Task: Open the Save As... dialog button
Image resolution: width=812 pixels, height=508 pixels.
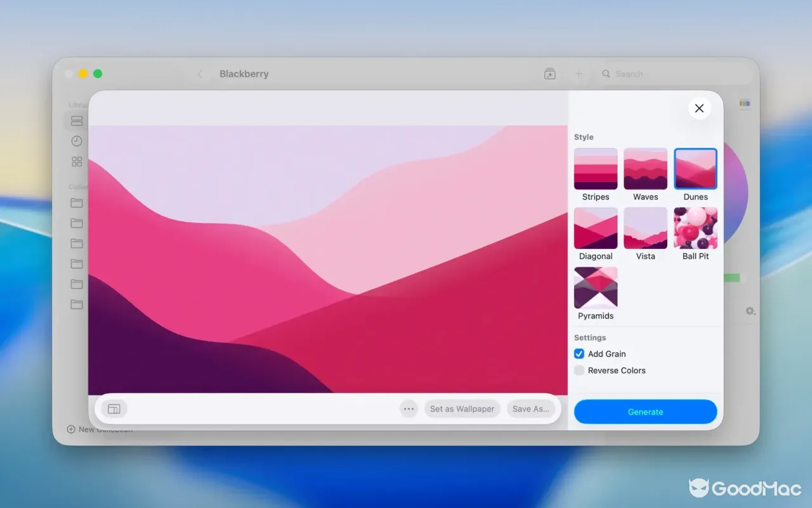Action: (531, 409)
